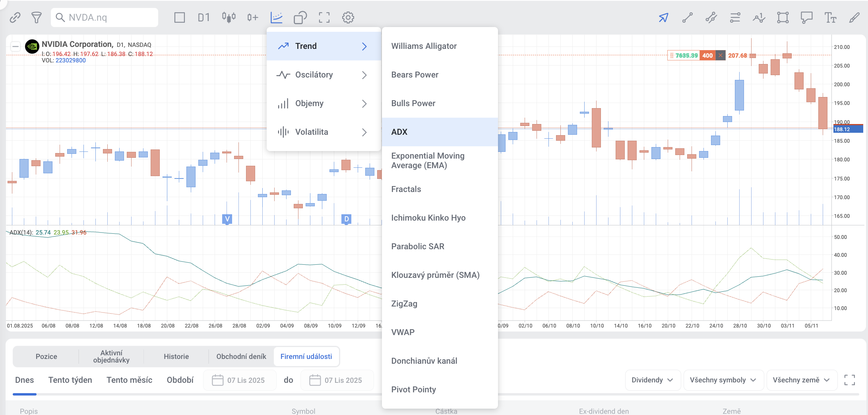Click the link chart icon
Screen dimensions: 868x415
15,17
